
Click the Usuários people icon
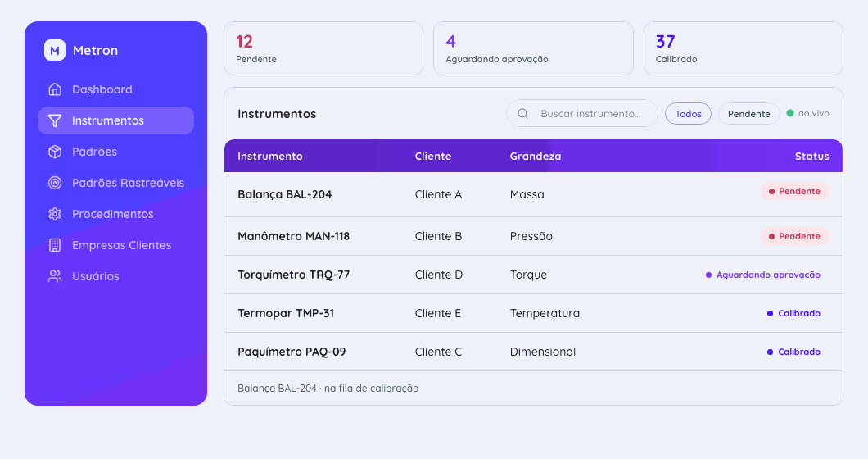55,276
